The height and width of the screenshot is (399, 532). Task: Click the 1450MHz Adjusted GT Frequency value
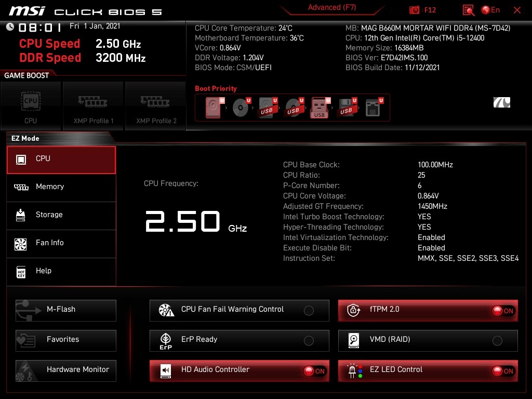432,206
